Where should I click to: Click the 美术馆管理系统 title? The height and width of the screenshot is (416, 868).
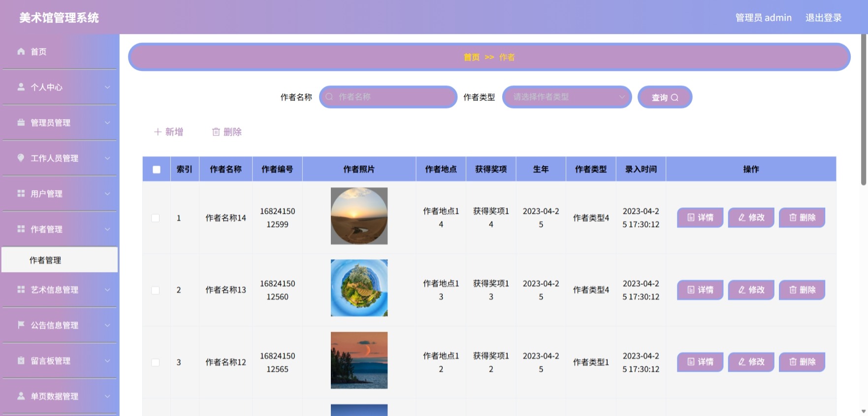point(59,18)
